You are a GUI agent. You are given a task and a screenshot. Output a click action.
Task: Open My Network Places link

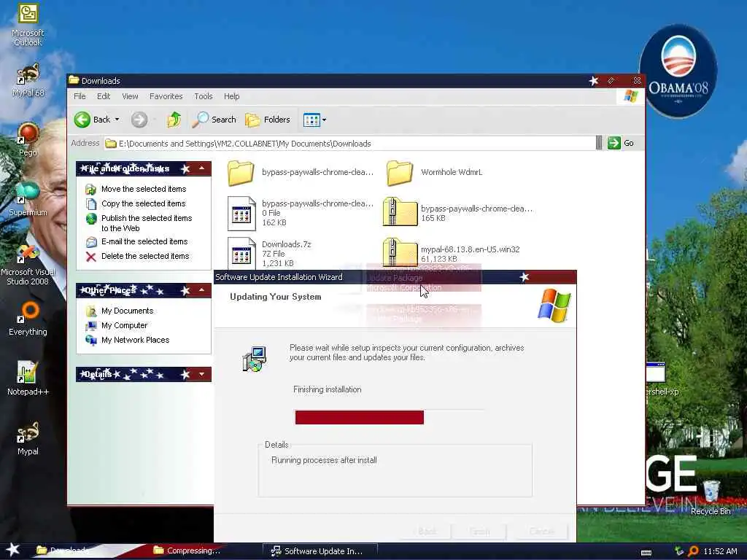[135, 340]
